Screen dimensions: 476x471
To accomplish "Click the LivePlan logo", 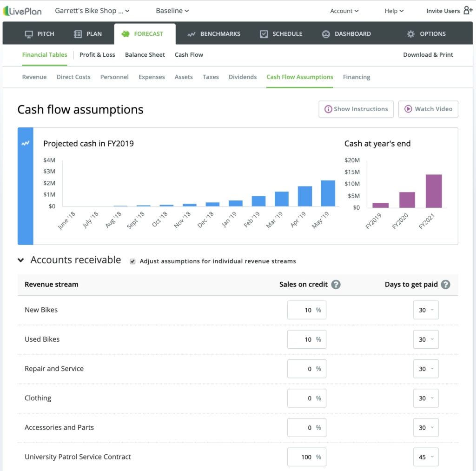I will pyautogui.click(x=22, y=10).
